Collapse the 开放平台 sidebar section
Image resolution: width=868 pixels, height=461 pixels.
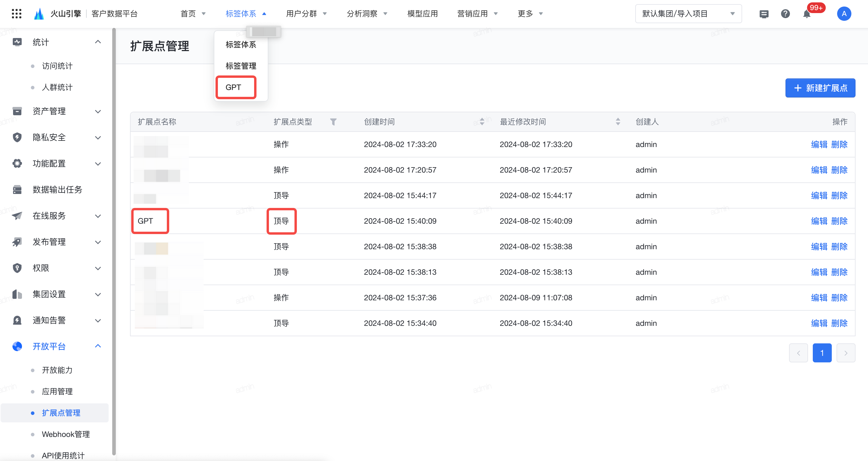coord(98,346)
